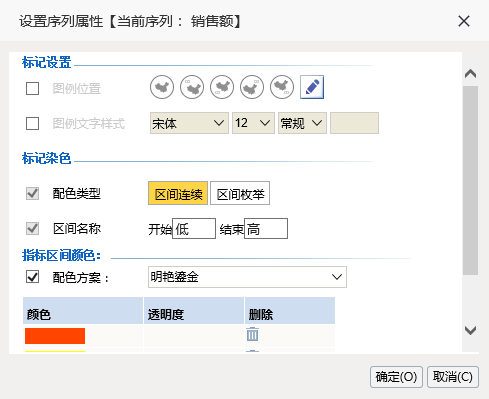This screenshot has height=399, width=489.
Task: Pick the orange-red color swatch
Action: tap(55, 336)
